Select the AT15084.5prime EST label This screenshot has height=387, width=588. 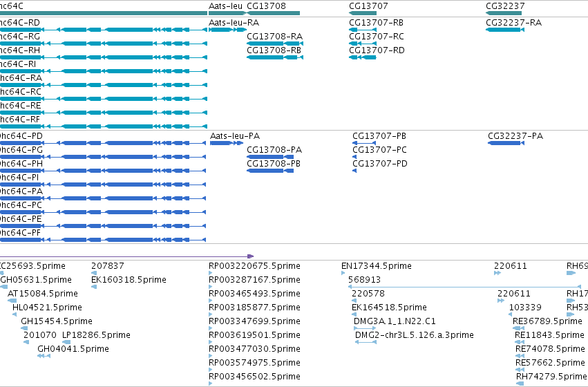(43, 294)
